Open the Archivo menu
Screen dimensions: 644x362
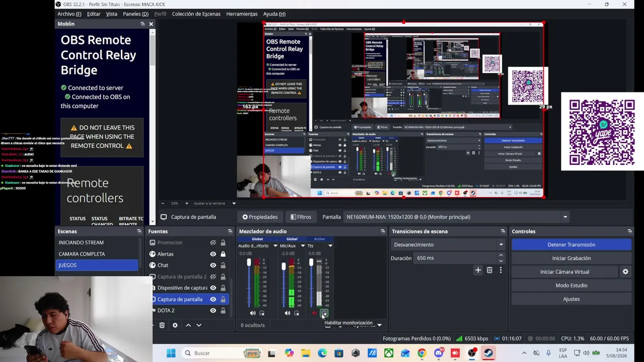(69, 14)
